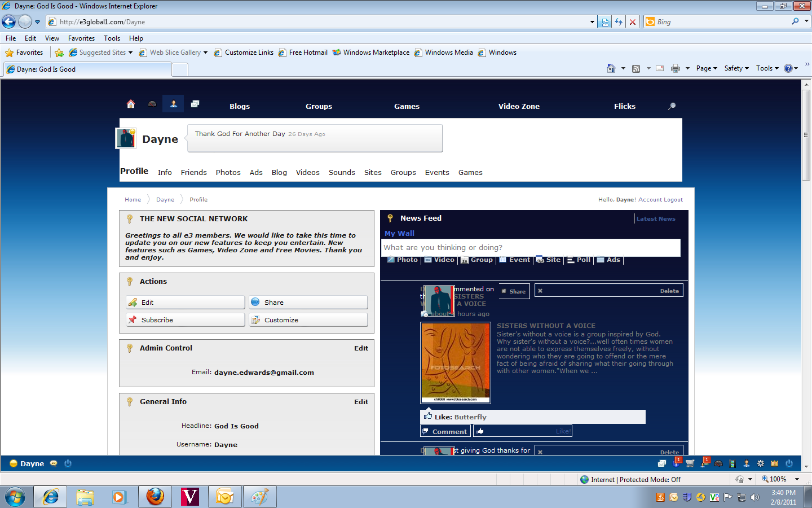Open the shopping cart icon in bottom bar
The height and width of the screenshot is (508, 812).
pyautogui.click(x=690, y=463)
